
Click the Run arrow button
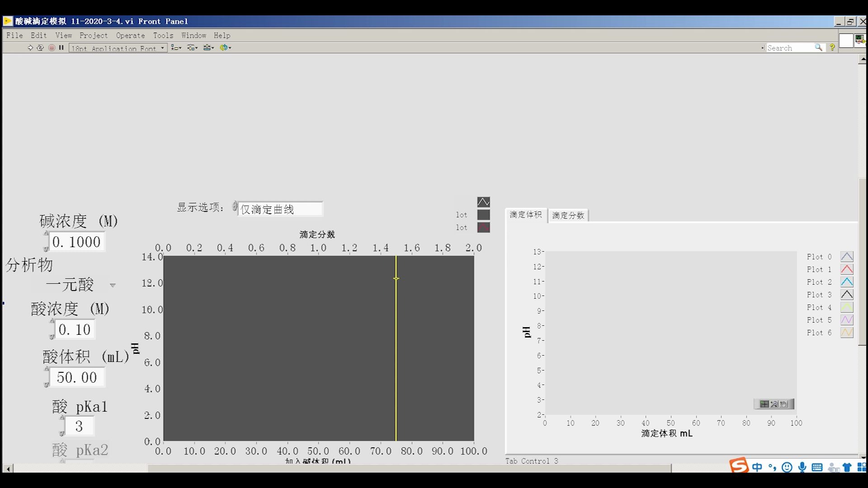[30, 47]
